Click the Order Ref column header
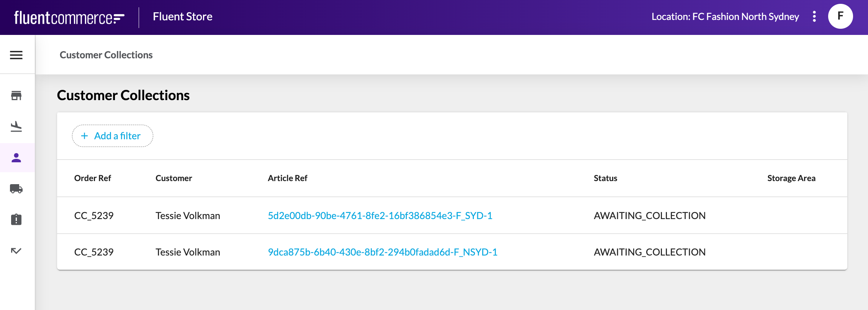 tap(93, 178)
